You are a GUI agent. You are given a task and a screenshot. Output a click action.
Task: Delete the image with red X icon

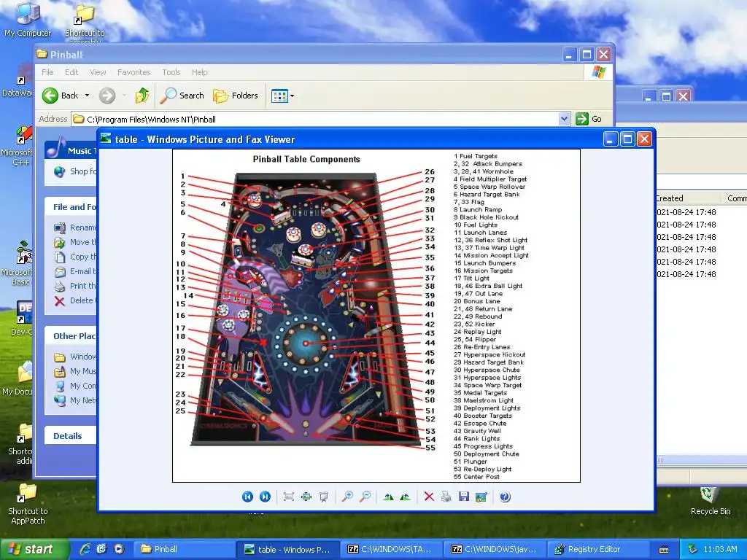(429, 497)
